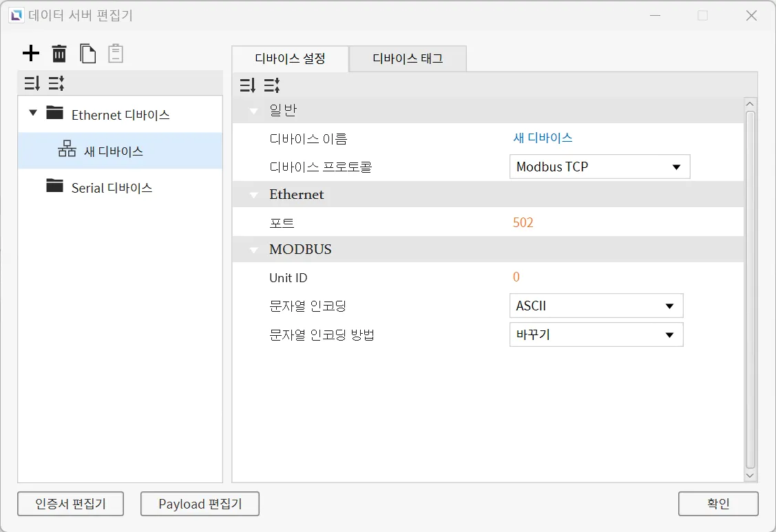This screenshot has height=532, width=776.
Task: Click expand-all icon in settings panel
Action: [248, 85]
